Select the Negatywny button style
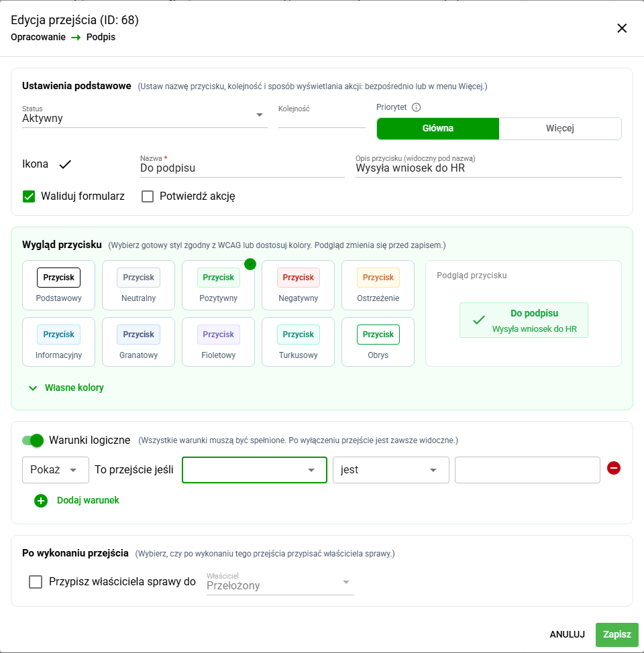This screenshot has height=653, width=644. (298, 286)
